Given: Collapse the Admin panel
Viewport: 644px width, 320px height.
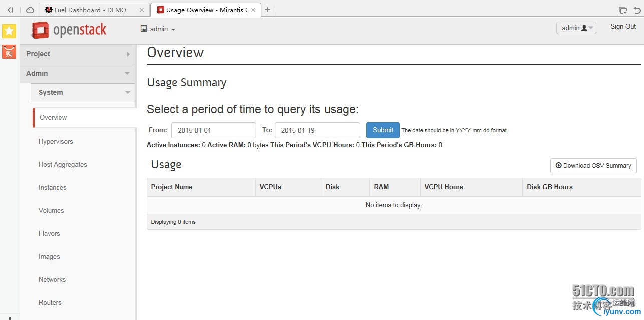Looking at the screenshot, I should 78,73.
